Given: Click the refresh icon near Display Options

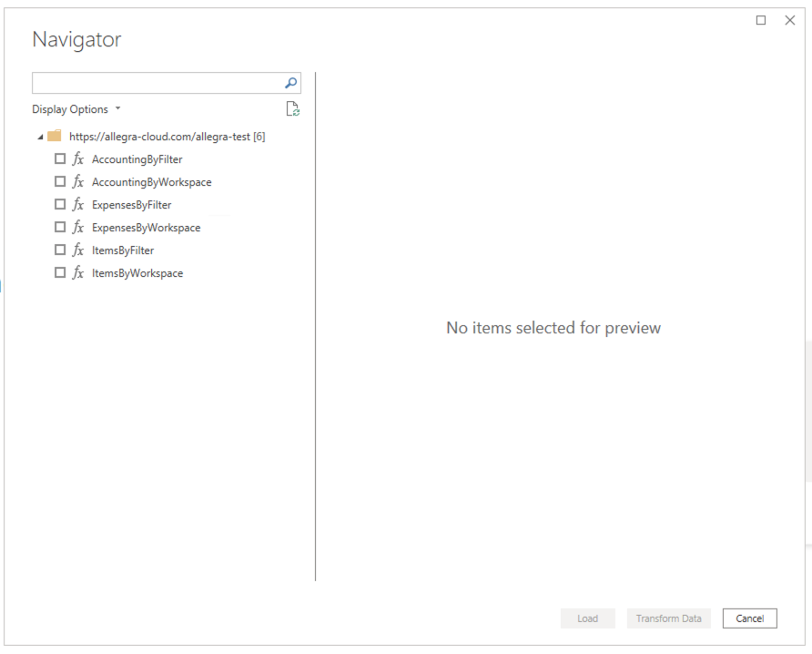Looking at the screenshot, I should tap(292, 108).
